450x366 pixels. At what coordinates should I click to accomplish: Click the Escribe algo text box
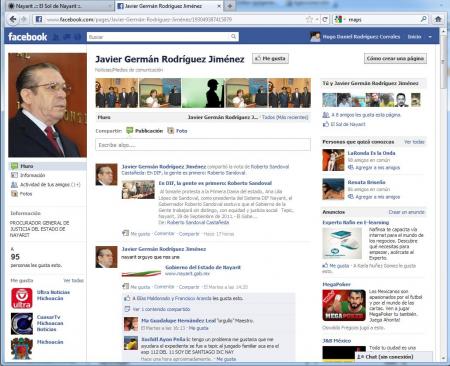click(203, 145)
